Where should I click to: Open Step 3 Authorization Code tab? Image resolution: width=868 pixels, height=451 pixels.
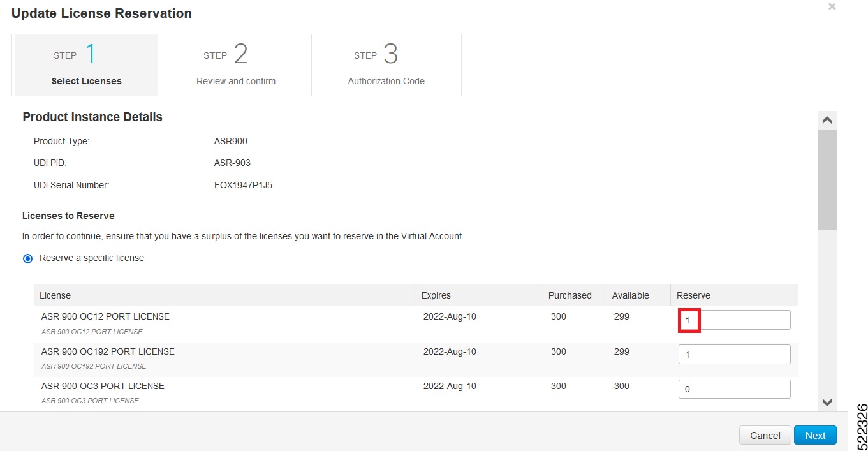386,65
